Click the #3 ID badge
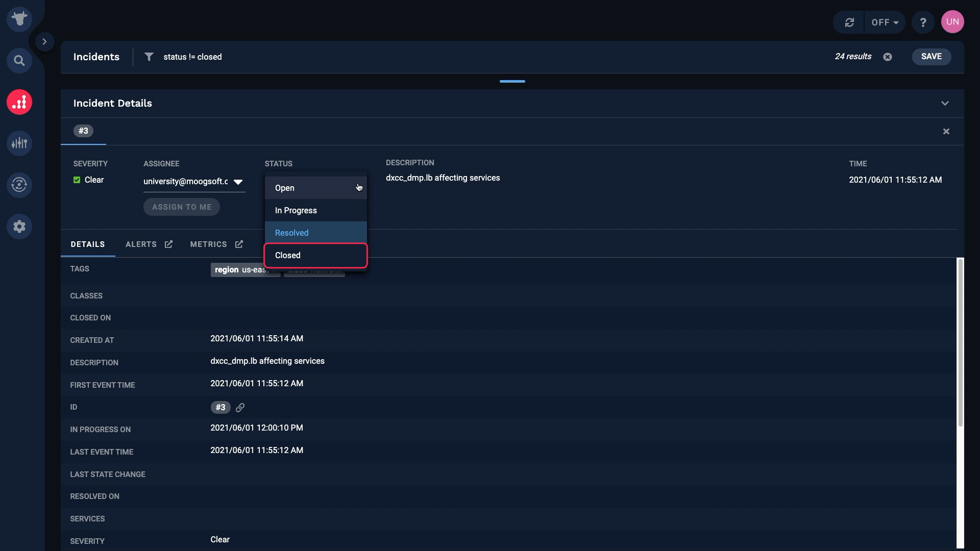Screen dimensions: 980x551 (x=220, y=407)
